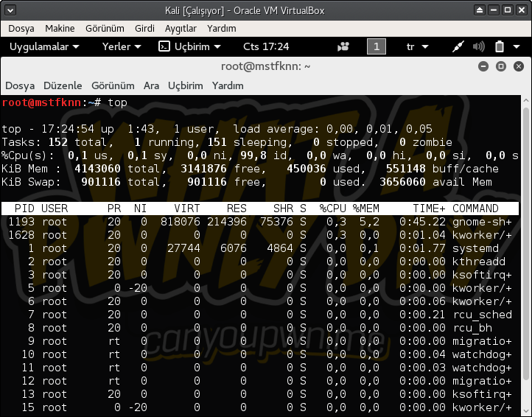This screenshot has width=532, height=417.
Task: Click the terminal icon beside Uçbirim
Action: point(164,46)
